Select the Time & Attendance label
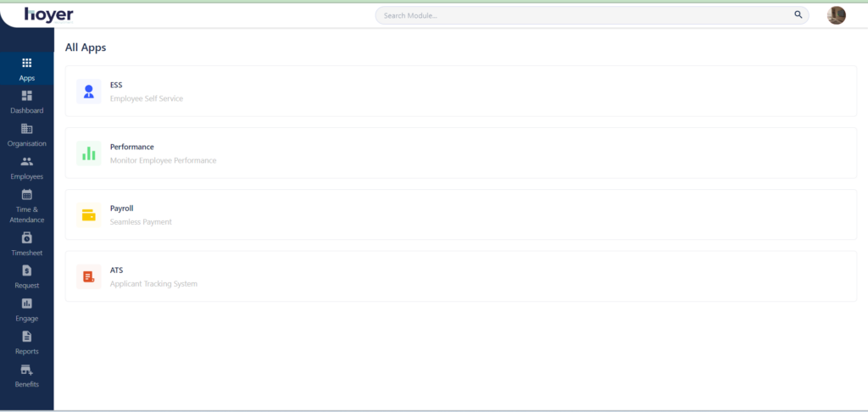This screenshot has width=868, height=412. click(x=26, y=214)
